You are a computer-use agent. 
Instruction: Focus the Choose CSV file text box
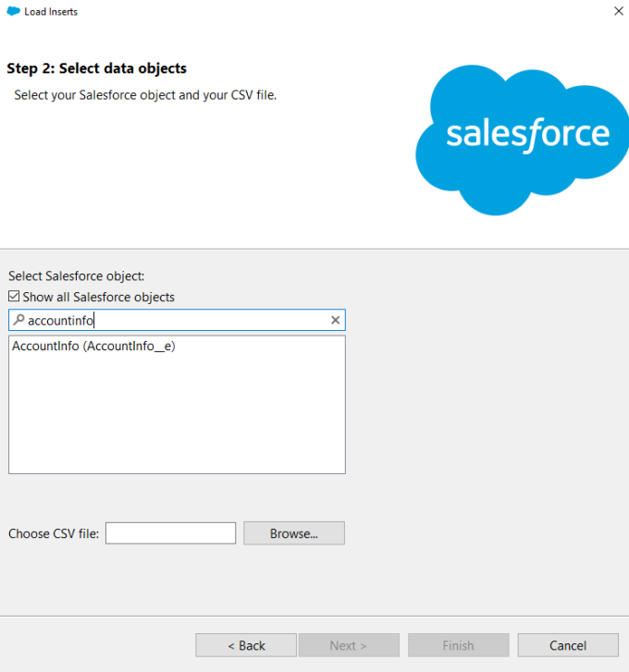[170, 533]
